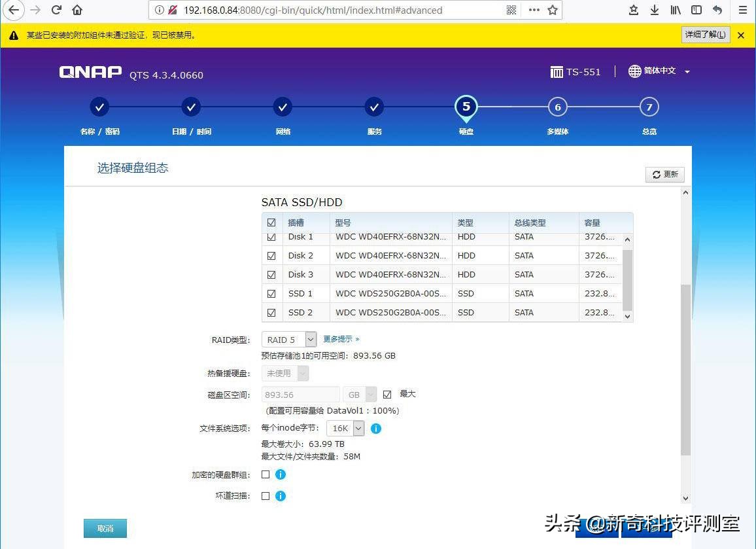Uncheck the Disk 2 checkbox
The height and width of the screenshot is (549, 756).
click(x=271, y=255)
